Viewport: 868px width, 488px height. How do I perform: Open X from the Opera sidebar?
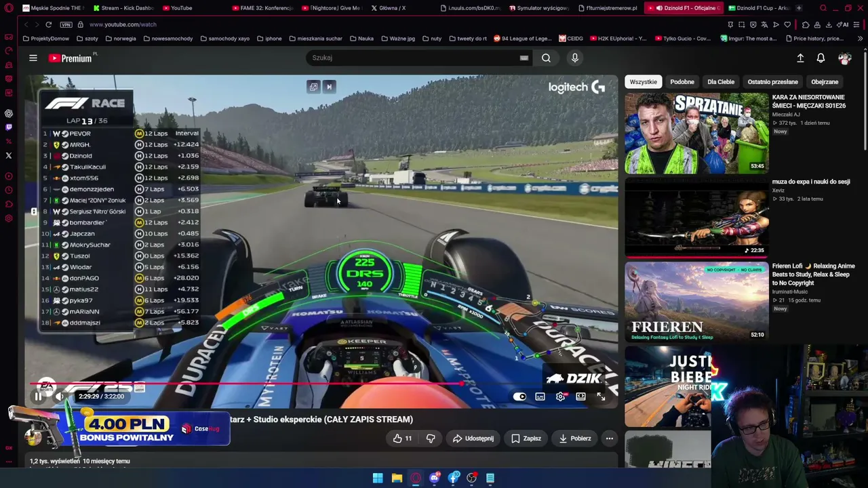coord(9,155)
